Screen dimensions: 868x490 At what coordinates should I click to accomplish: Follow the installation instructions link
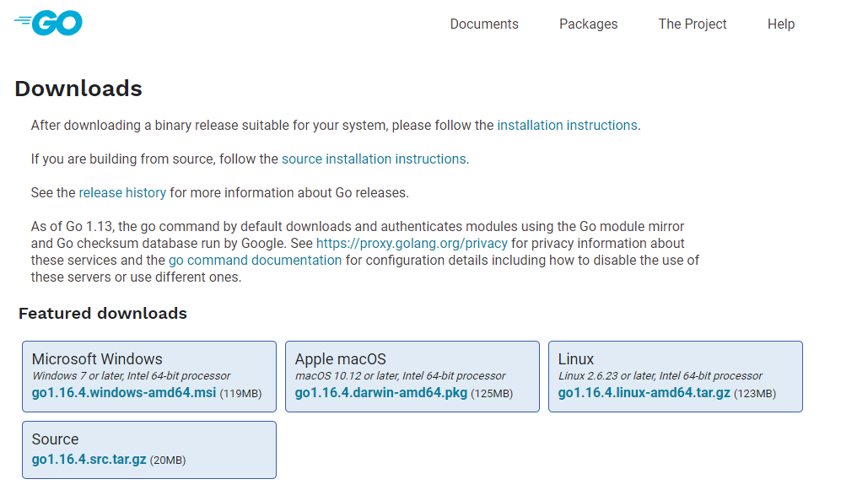tap(567, 125)
